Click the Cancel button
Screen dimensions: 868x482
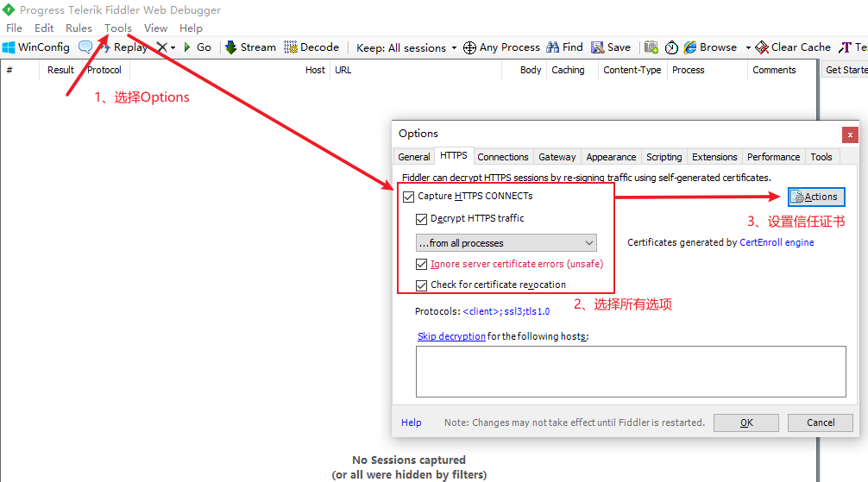click(x=820, y=423)
